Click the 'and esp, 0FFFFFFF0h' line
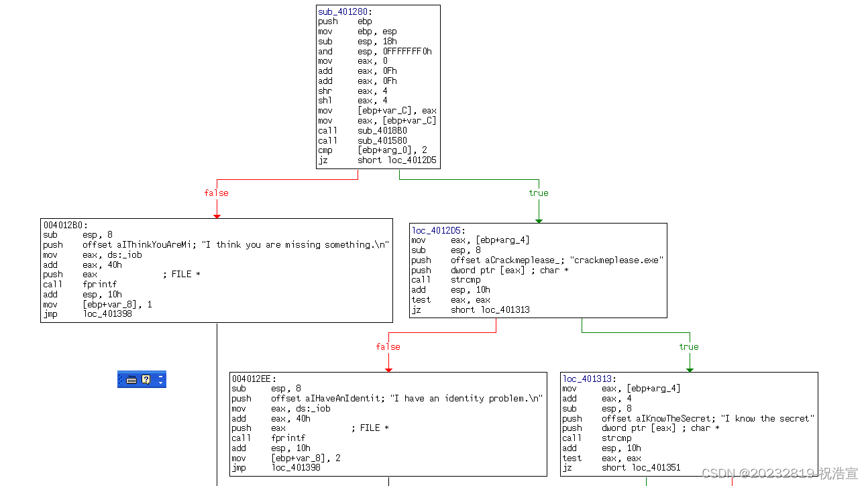 375,51
